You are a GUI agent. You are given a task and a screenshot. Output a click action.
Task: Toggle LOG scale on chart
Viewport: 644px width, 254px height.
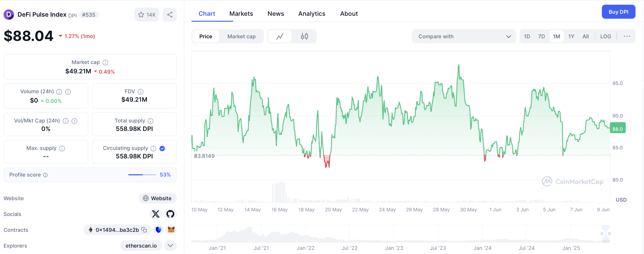point(606,36)
